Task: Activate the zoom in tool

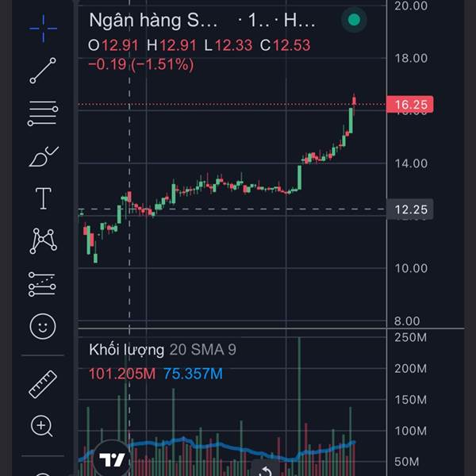Action: (42, 426)
